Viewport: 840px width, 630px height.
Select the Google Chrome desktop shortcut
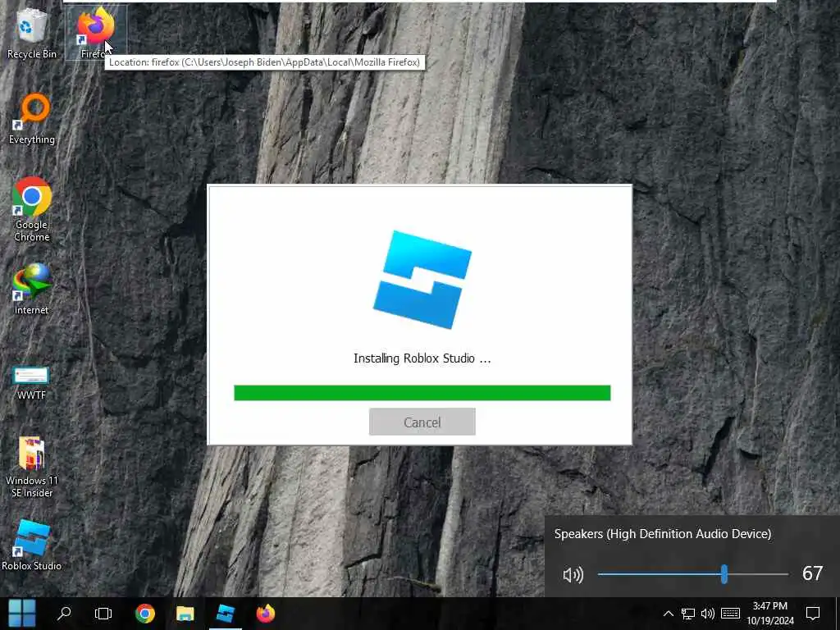(x=32, y=209)
